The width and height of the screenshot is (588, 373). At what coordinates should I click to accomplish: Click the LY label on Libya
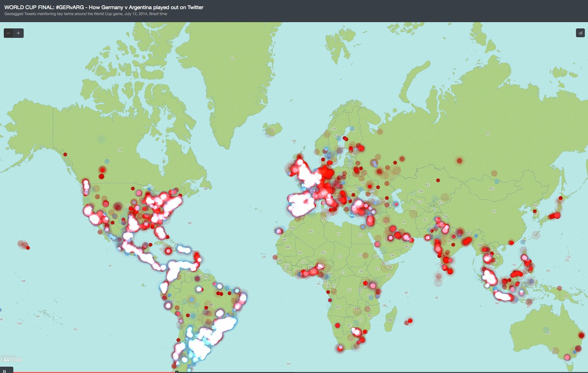point(339,234)
